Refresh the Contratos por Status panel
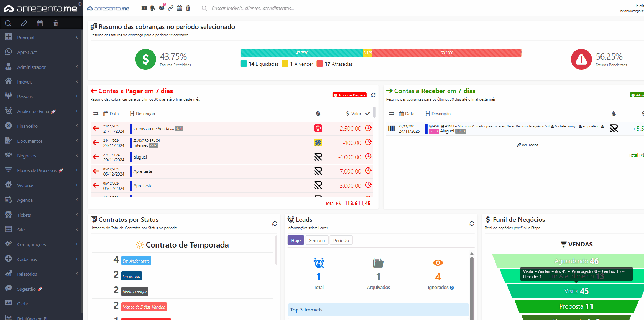644x320 pixels. pos(274,224)
